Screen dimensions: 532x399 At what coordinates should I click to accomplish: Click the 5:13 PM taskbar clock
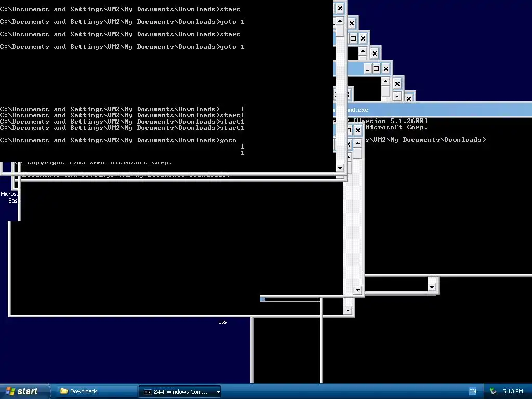coord(512,391)
